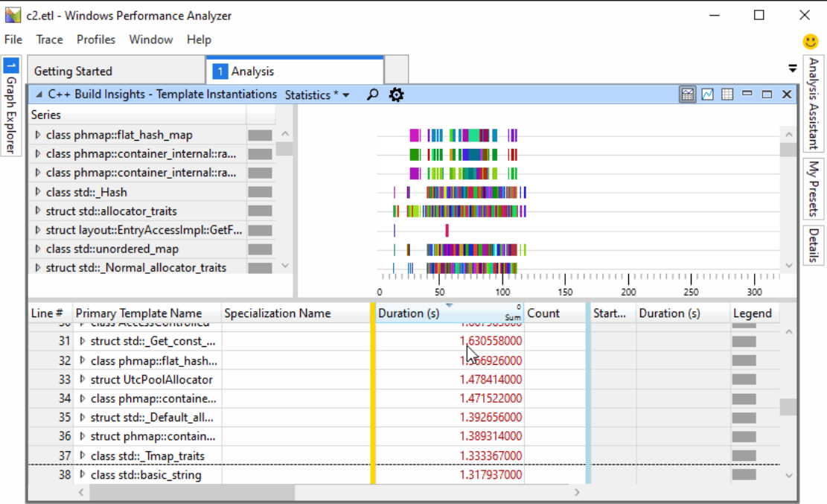Viewport: 827px width, 504px height.
Task: Open the Trace menu
Action: click(x=49, y=39)
